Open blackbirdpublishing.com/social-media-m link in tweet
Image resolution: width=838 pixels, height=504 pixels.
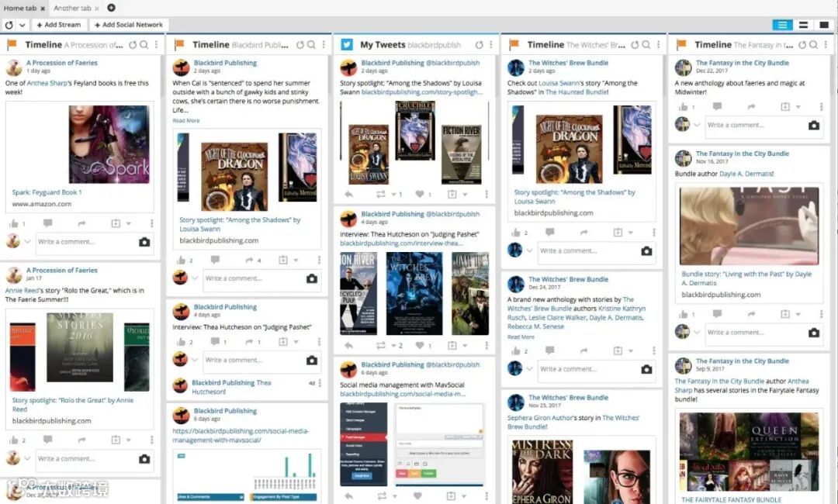coord(403,394)
